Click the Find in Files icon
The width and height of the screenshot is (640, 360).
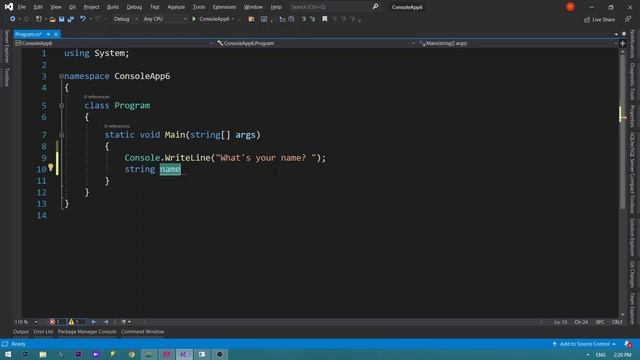tap(251, 19)
